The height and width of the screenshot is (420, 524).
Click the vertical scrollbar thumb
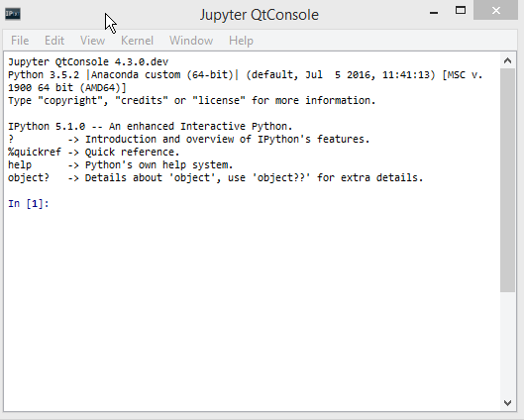507,180
